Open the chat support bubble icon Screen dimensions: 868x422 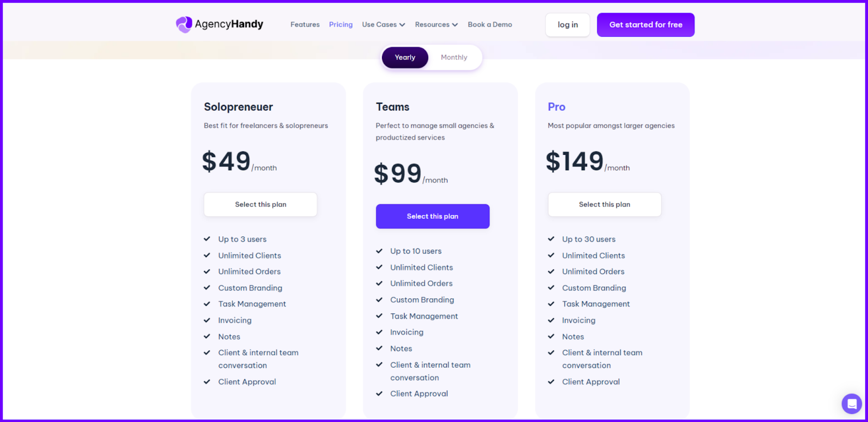pyautogui.click(x=851, y=404)
